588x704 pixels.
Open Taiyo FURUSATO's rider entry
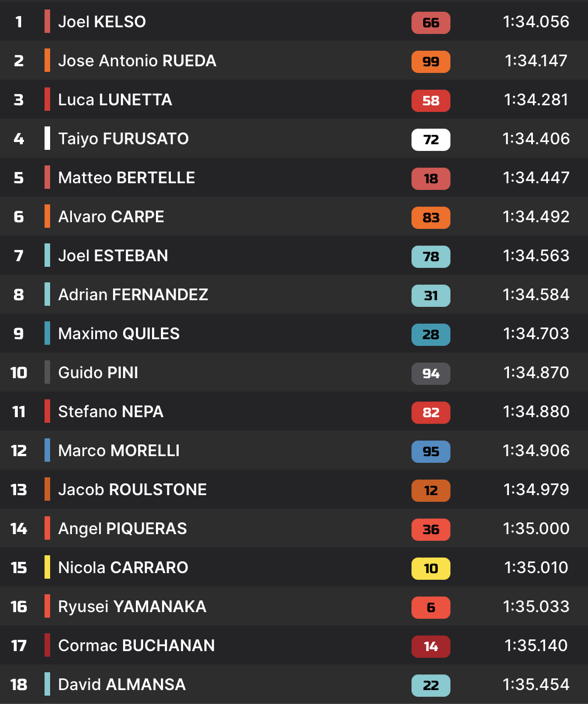click(x=123, y=139)
